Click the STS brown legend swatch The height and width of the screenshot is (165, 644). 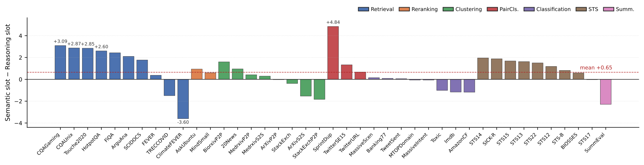pyautogui.click(x=581, y=9)
